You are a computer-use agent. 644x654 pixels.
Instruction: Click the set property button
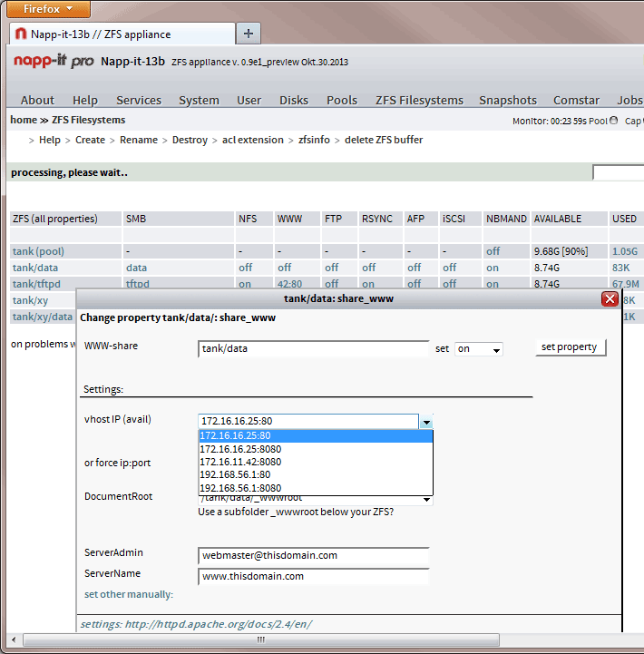click(x=571, y=347)
